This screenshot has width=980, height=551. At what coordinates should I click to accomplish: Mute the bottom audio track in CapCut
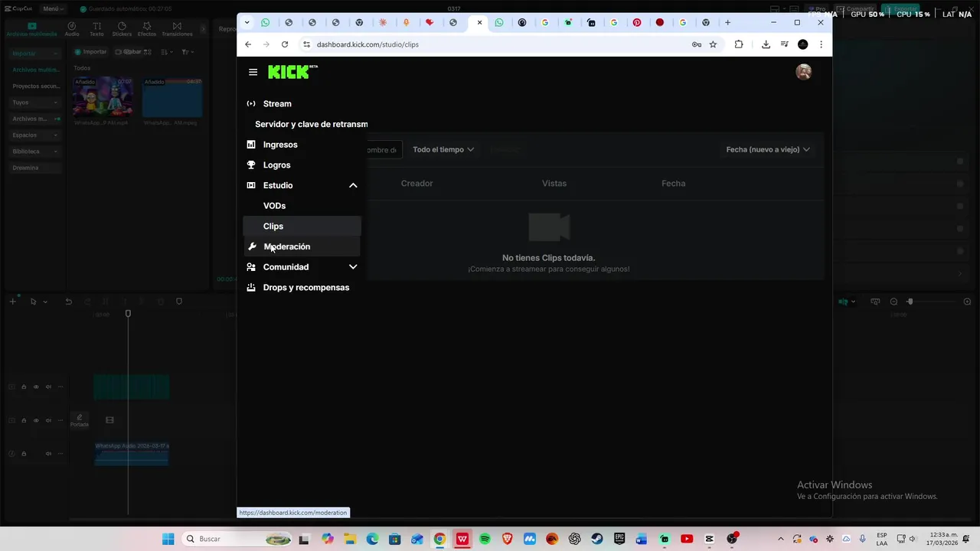[48, 454]
